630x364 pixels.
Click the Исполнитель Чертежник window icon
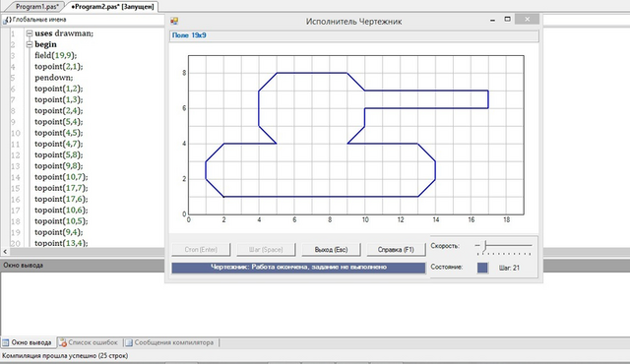coord(174,22)
